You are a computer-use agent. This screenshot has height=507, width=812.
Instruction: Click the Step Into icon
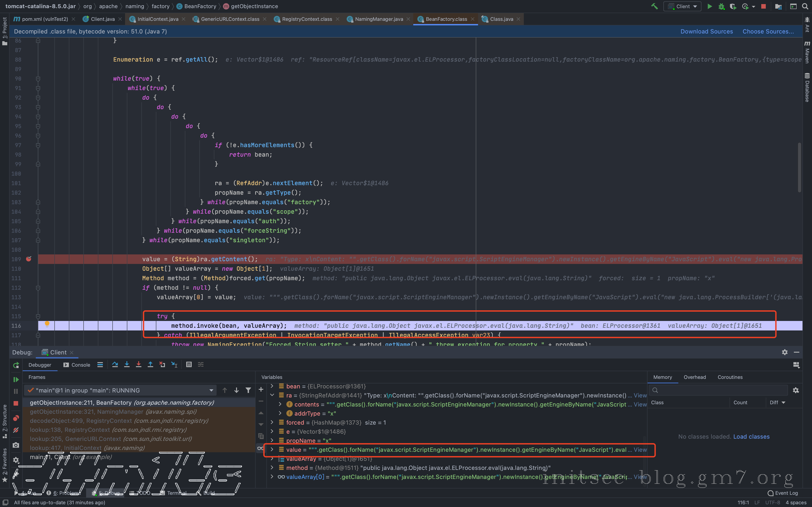coord(127,364)
